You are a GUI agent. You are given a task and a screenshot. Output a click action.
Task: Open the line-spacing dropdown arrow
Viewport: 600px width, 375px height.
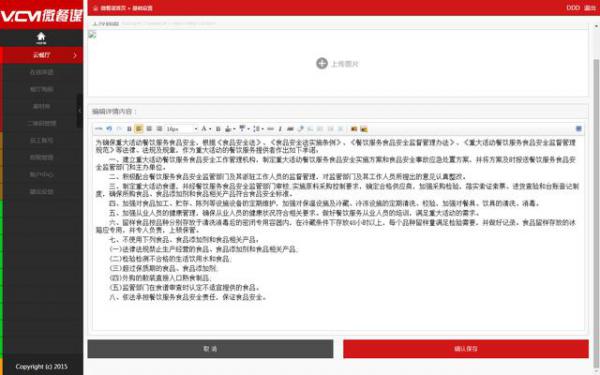pos(263,129)
